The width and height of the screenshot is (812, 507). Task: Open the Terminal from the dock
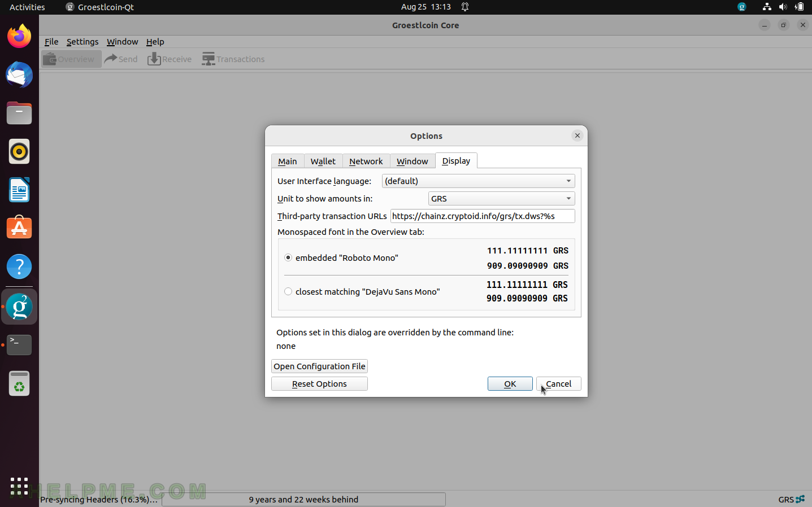point(19,345)
